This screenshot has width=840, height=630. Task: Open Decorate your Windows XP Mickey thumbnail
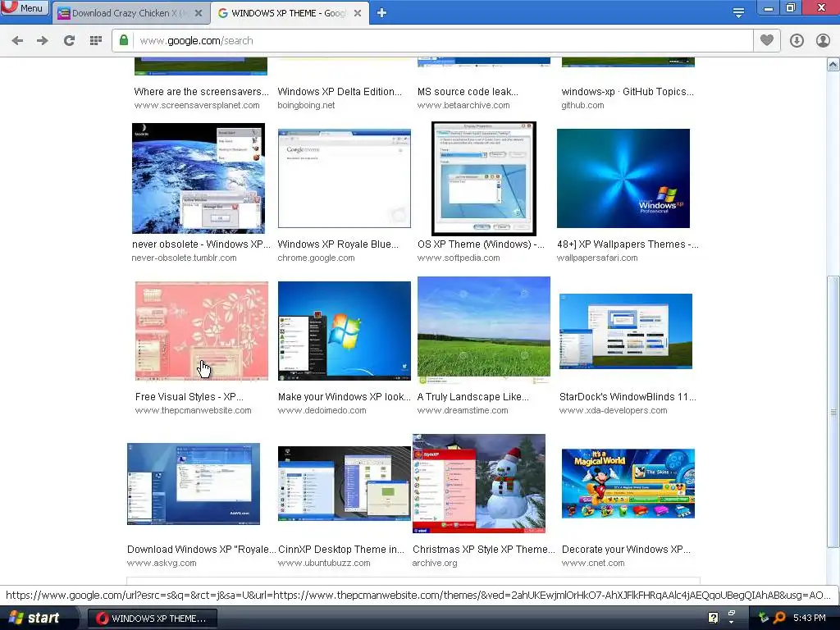[x=628, y=484]
